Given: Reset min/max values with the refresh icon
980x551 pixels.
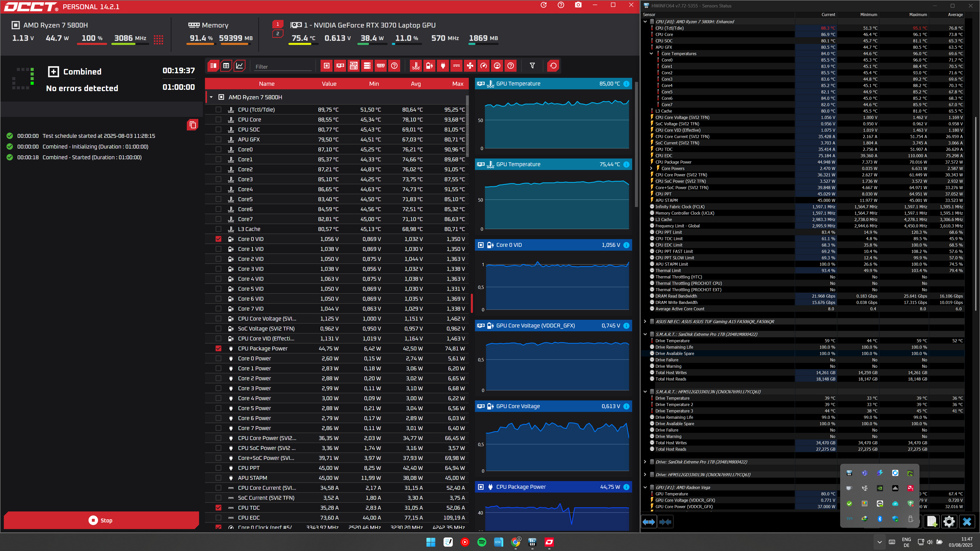Looking at the screenshot, I should click(553, 66).
